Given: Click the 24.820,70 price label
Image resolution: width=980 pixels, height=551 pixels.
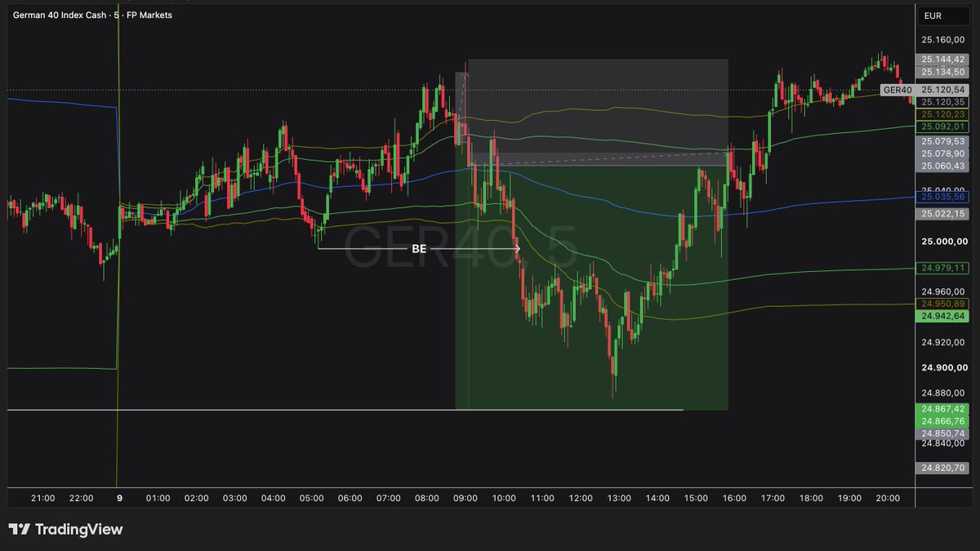Looking at the screenshot, I should point(943,469).
